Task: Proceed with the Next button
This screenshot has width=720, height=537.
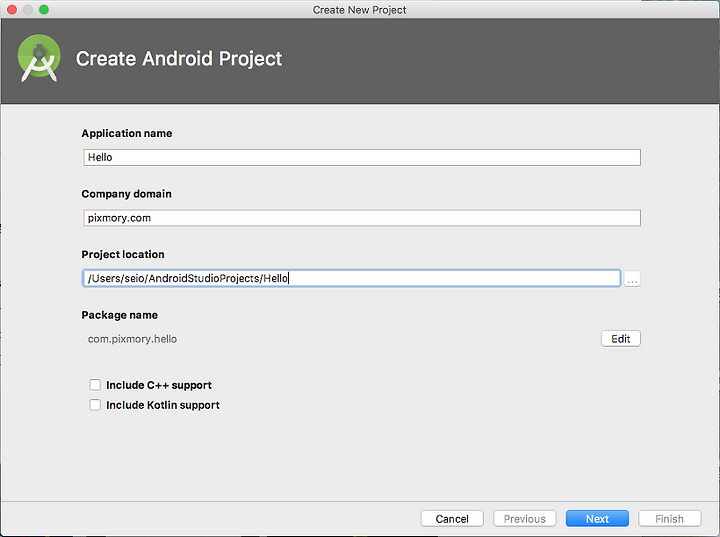Action: click(597, 519)
